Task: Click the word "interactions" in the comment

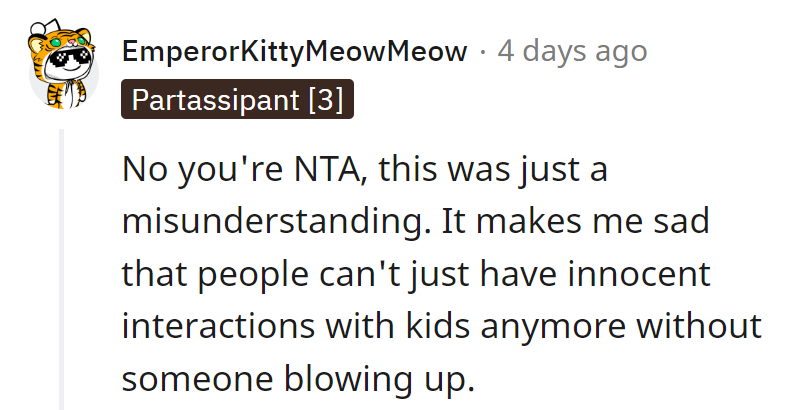Action: click(217, 327)
